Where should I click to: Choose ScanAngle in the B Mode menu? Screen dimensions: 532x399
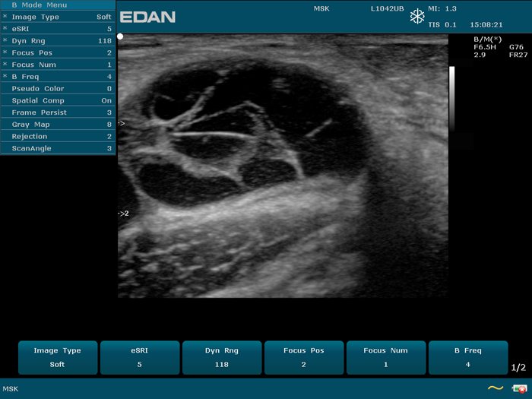point(58,148)
